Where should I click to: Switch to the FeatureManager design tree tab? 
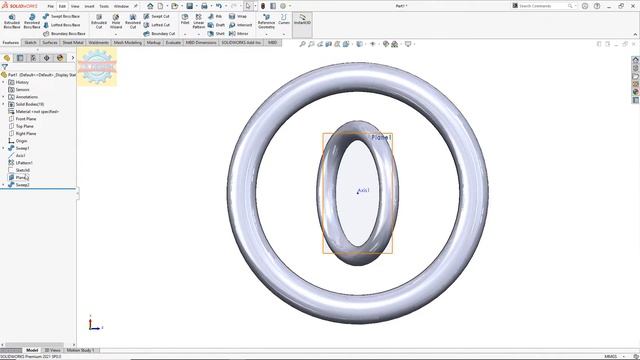coord(7,58)
